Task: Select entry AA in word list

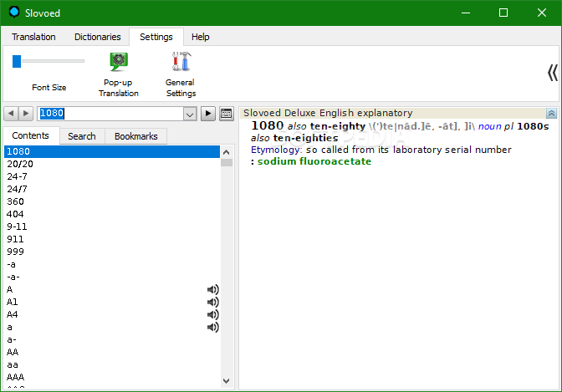Action: [112, 352]
